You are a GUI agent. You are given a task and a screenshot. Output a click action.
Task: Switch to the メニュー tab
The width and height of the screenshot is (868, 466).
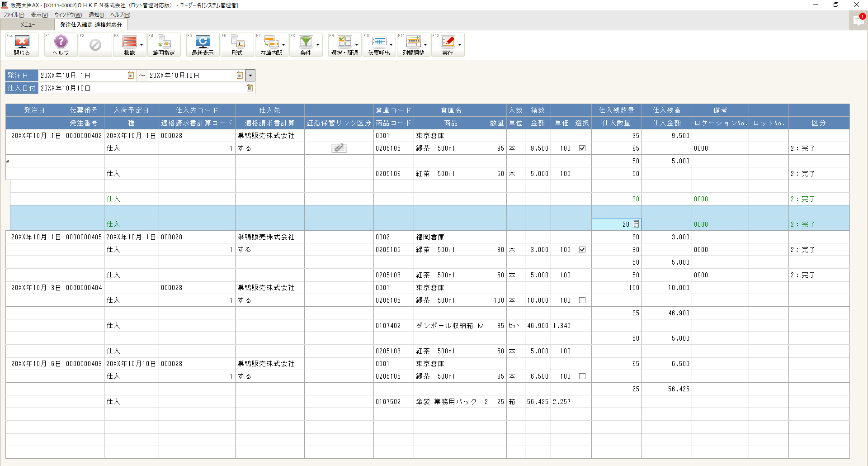point(28,24)
